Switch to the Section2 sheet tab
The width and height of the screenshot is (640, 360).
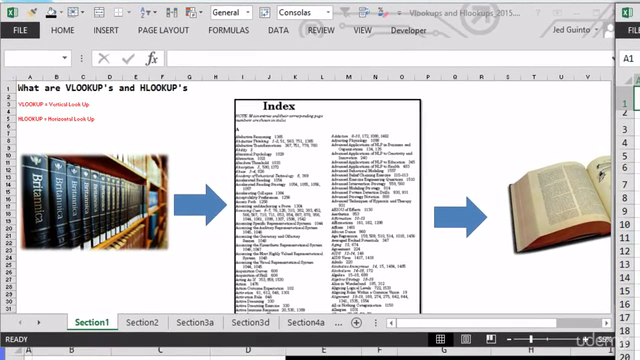pos(142,322)
